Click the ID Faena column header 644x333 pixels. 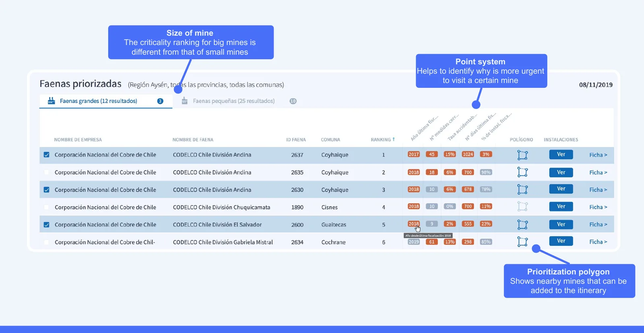296,140
